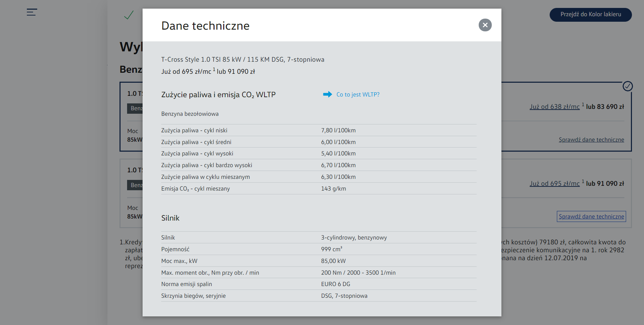Screen dimensions: 644x325
Task: Select value '85,00 kW'
Action: pos(333,261)
